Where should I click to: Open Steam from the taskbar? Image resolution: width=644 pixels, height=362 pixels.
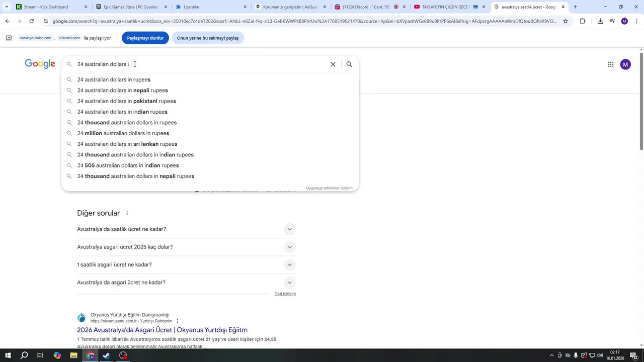point(107,355)
